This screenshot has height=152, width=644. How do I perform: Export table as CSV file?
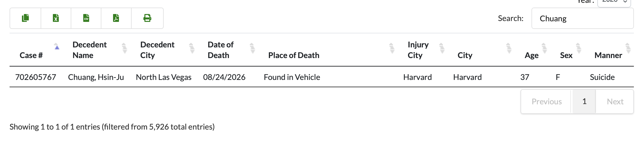tap(86, 18)
